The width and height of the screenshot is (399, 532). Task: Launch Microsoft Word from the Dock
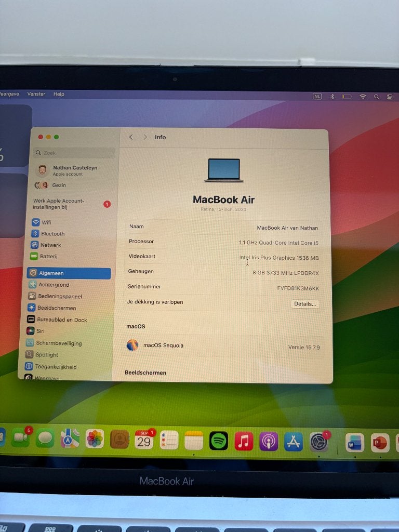[x=355, y=443]
